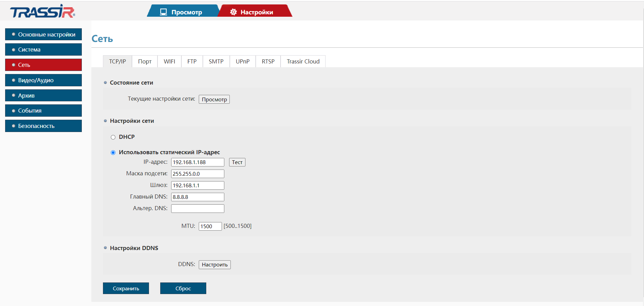Click the Настройки DDNS section title
The height and width of the screenshot is (306, 644).
[x=134, y=248]
